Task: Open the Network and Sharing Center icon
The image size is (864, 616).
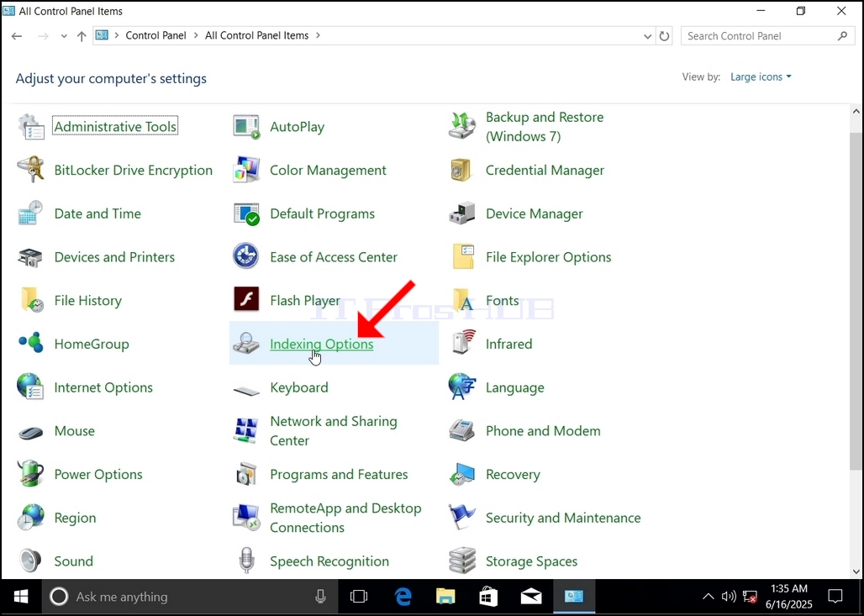Action: (x=246, y=431)
